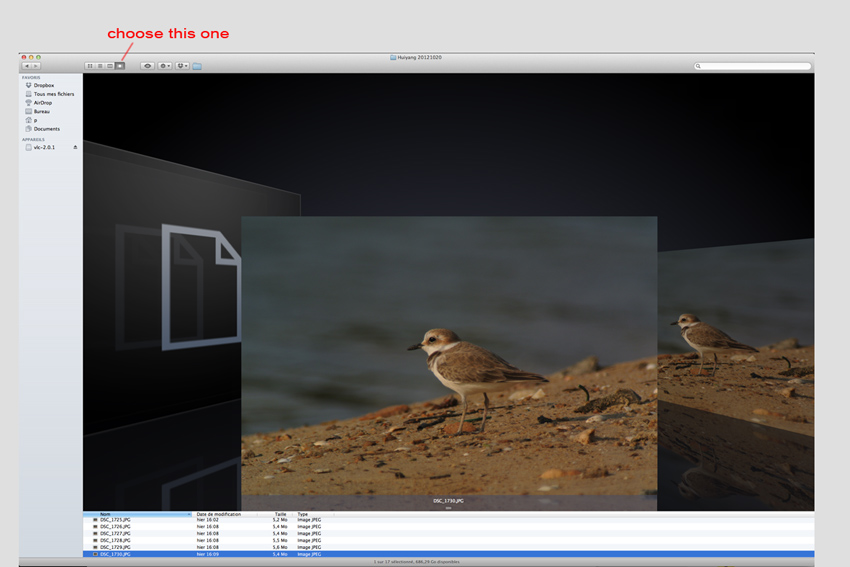This screenshot has width=850, height=567.
Task: Open the Dropbox toolbar dropdown
Action: pyautogui.click(x=182, y=66)
